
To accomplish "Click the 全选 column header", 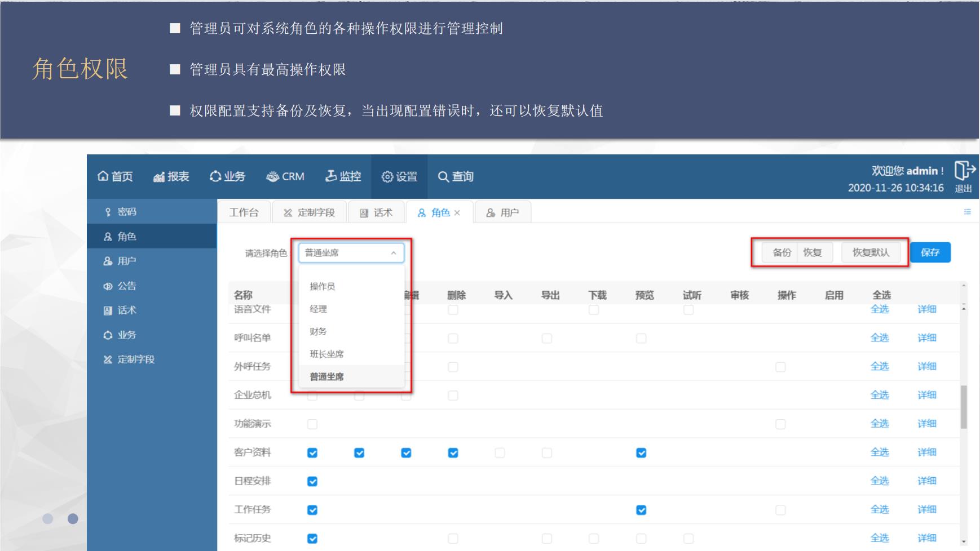I will [x=881, y=295].
